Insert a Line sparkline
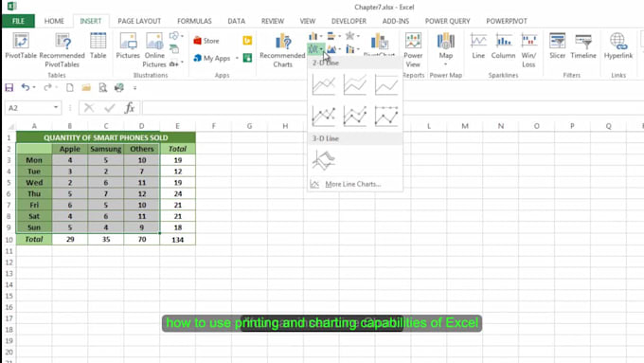Screen dimensions: 644x363 click(x=478, y=46)
